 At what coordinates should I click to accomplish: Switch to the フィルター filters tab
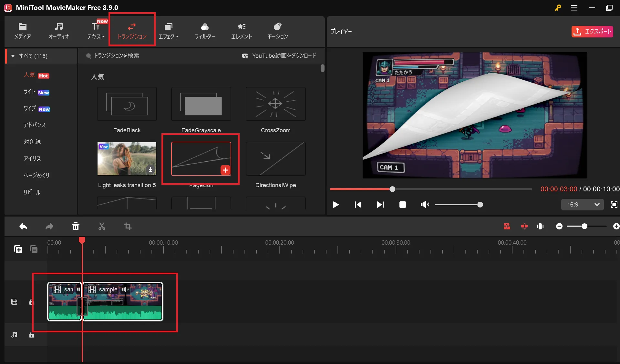205,31
